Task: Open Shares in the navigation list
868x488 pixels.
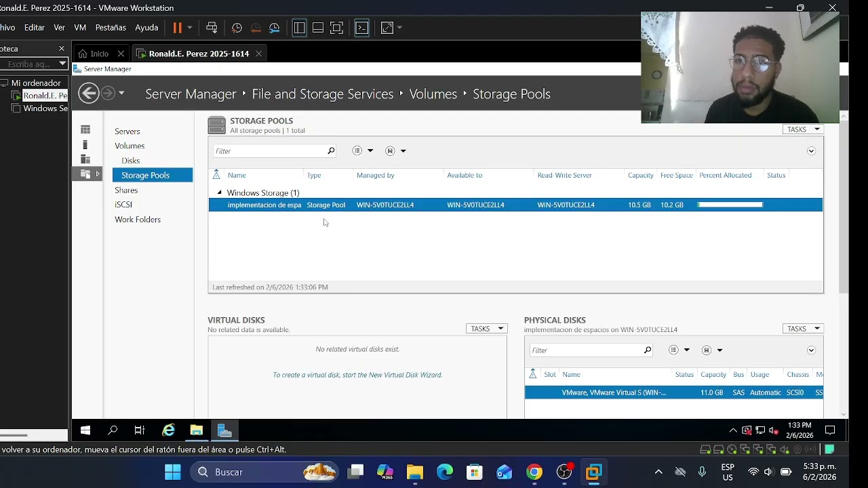Action: click(126, 190)
